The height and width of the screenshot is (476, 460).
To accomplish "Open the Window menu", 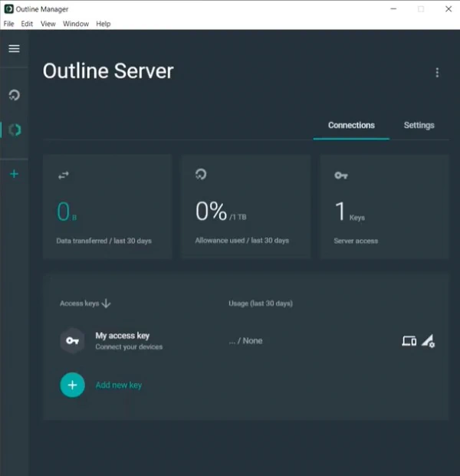I will (76, 24).
